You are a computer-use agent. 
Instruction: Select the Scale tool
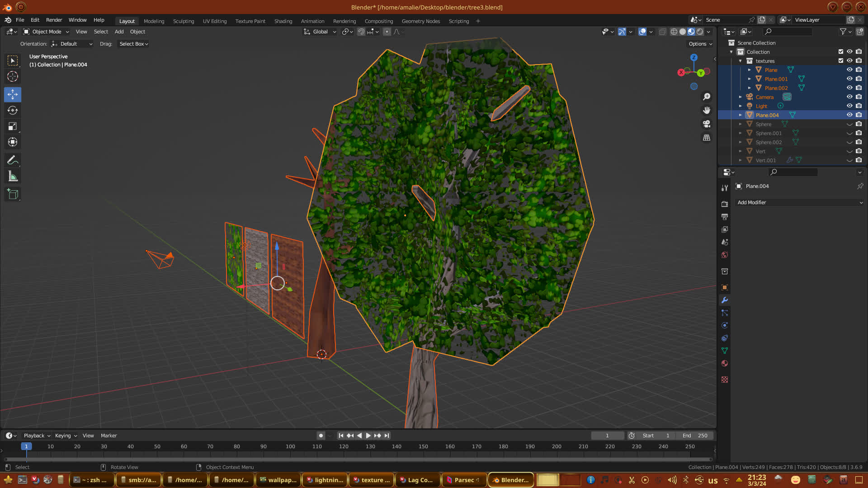13,127
